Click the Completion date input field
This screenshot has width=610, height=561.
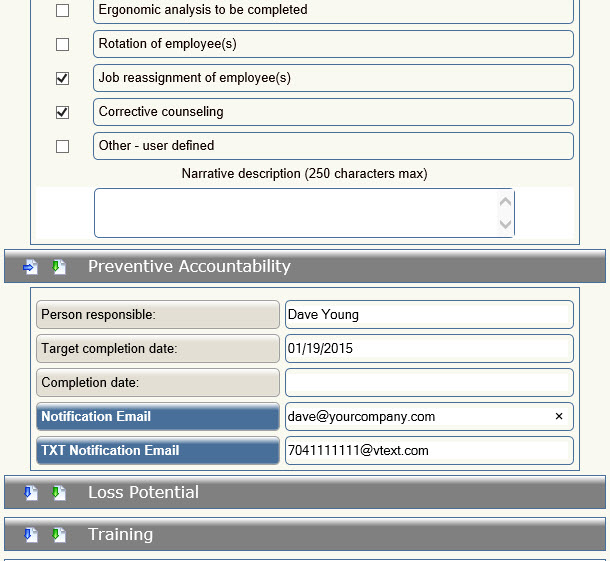coord(428,383)
